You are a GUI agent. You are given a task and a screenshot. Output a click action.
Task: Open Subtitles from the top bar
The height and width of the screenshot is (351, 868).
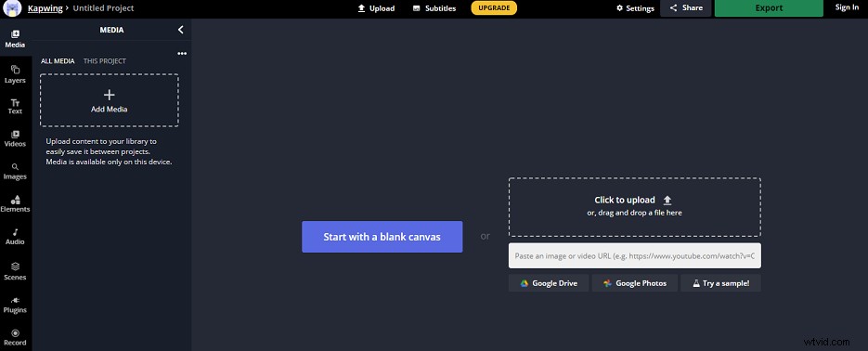click(434, 8)
